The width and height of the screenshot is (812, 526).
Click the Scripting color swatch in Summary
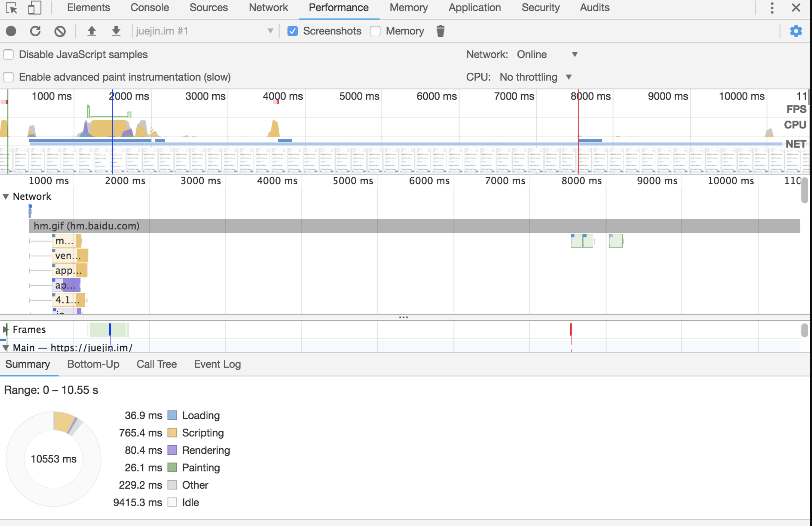[x=172, y=433]
